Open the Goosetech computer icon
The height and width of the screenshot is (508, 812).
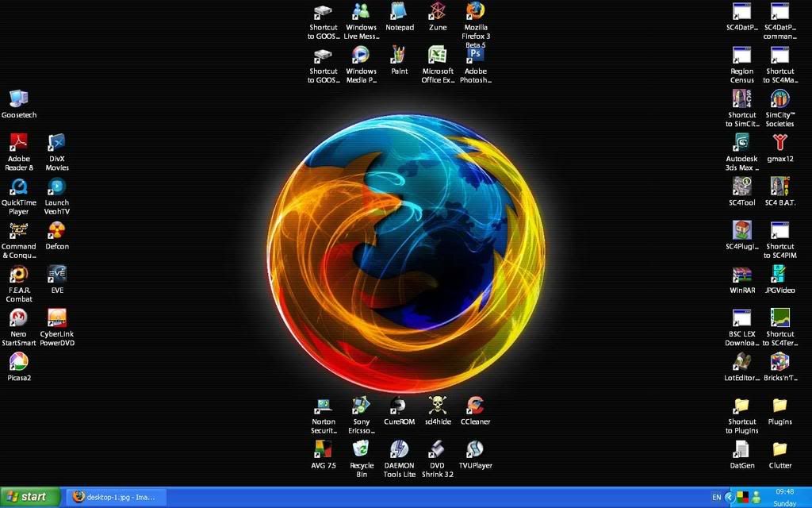coord(19,98)
